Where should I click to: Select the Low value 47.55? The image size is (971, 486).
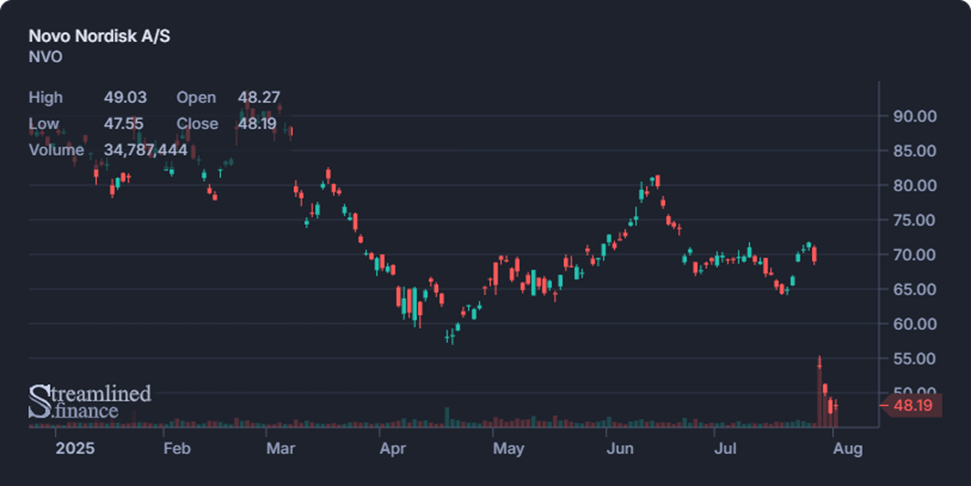click(123, 123)
